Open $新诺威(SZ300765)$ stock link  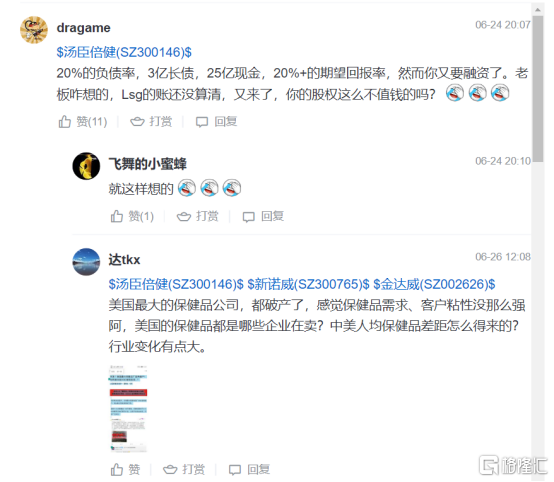(x=308, y=284)
